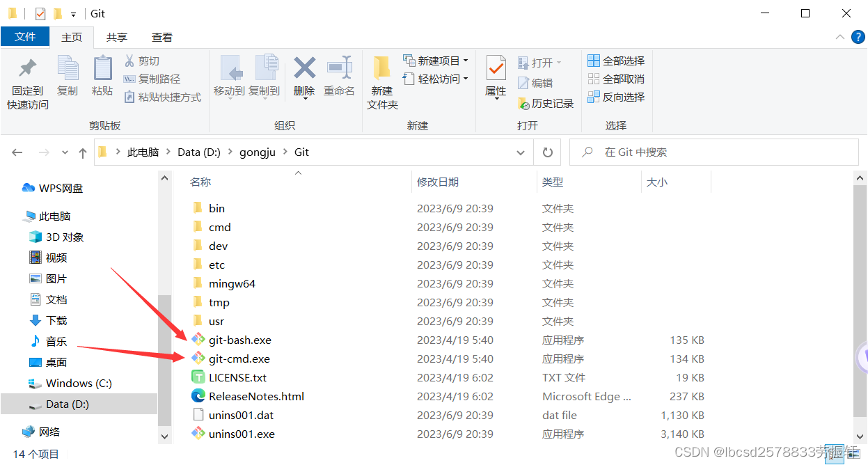868x465 pixels.
Task: Click the Properties quick access toolbar icon
Action: point(40,13)
